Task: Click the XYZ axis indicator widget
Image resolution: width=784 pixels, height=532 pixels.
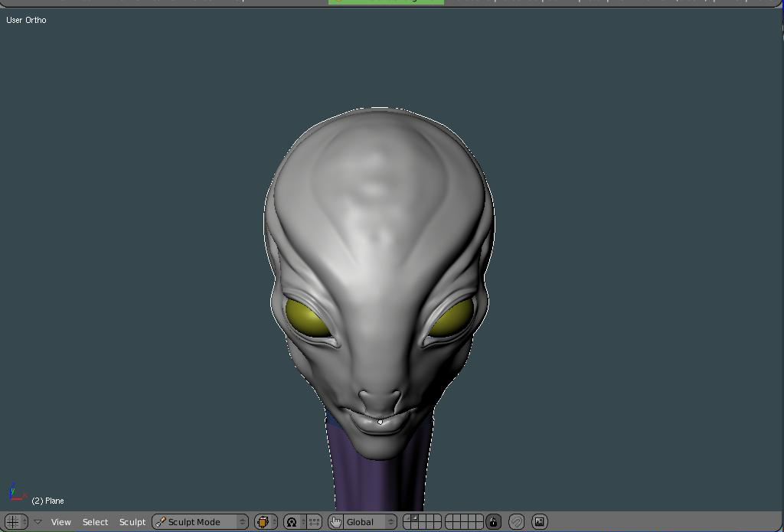Action: point(17,492)
